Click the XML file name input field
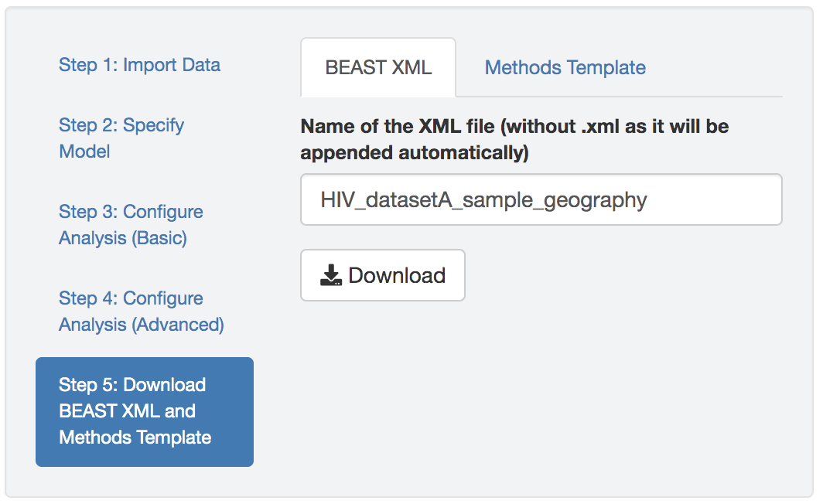Screen dimensions: 823x504 pos(541,200)
